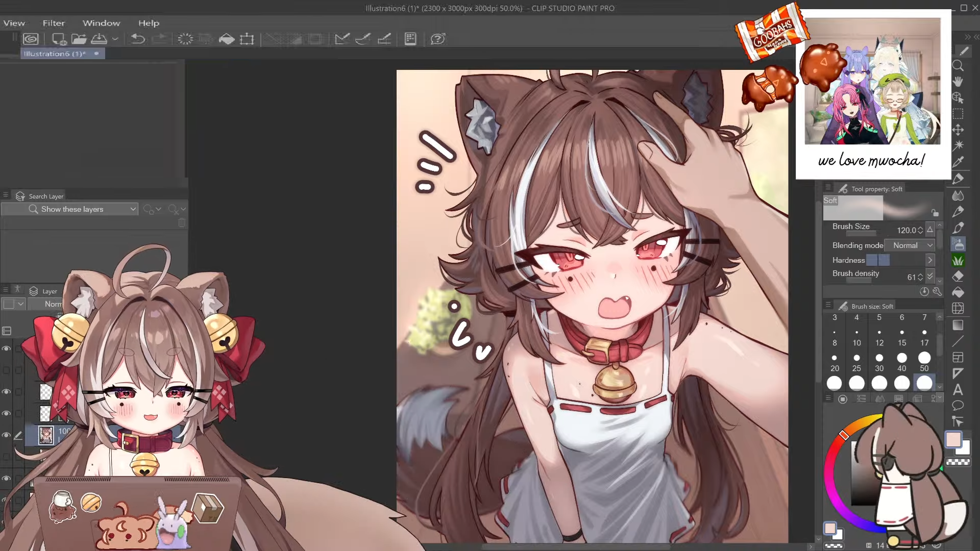
Task: Open the CLIP STUDIO launcher icon
Action: click(x=31, y=39)
